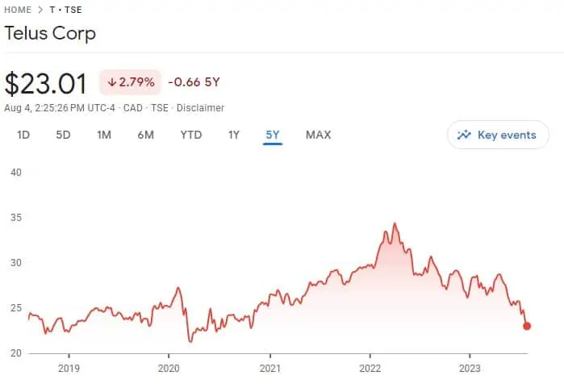Open the Disclaimer link
The width and height of the screenshot is (564, 392).
[200, 107]
